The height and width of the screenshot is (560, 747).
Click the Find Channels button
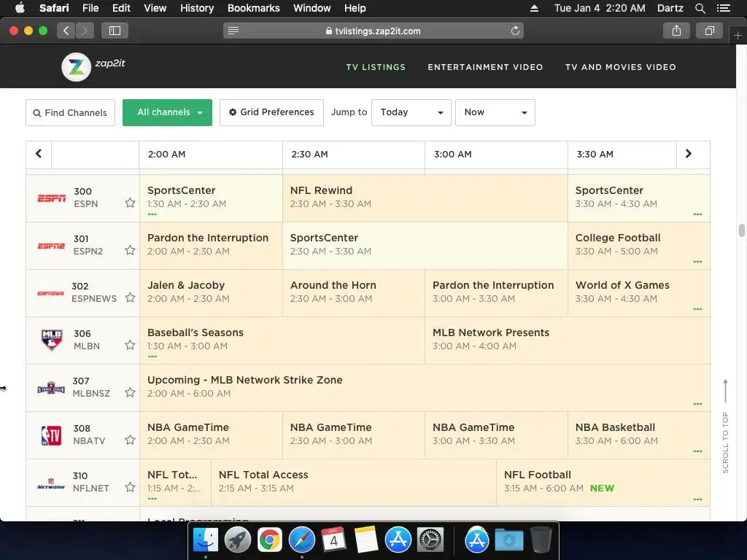[71, 113]
